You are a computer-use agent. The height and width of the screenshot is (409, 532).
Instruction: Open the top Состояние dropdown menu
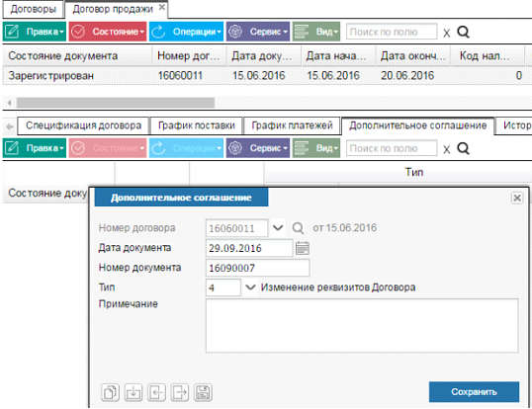108,32
